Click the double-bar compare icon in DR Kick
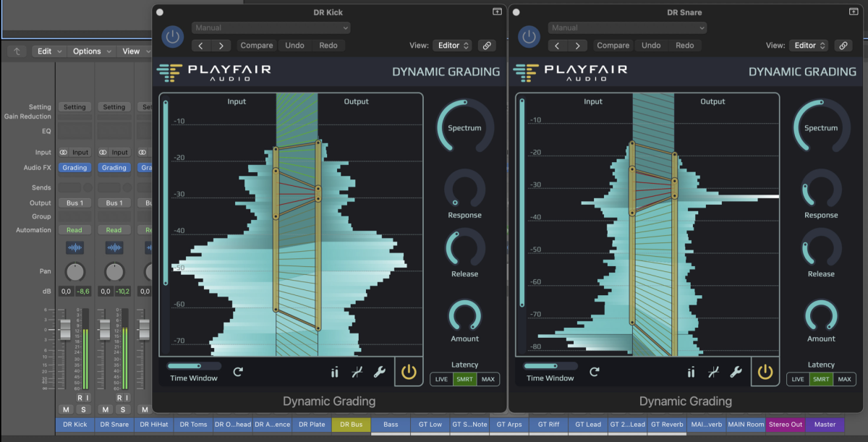The height and width of the screenshot is (442, 868). [x=334, y=373]
